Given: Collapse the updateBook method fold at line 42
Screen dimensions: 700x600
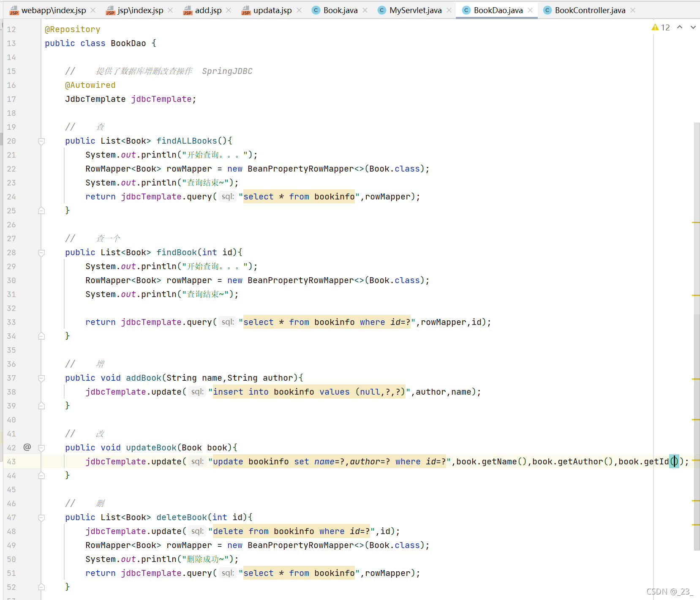Looking at the screenshot, I should coord(41,448).
